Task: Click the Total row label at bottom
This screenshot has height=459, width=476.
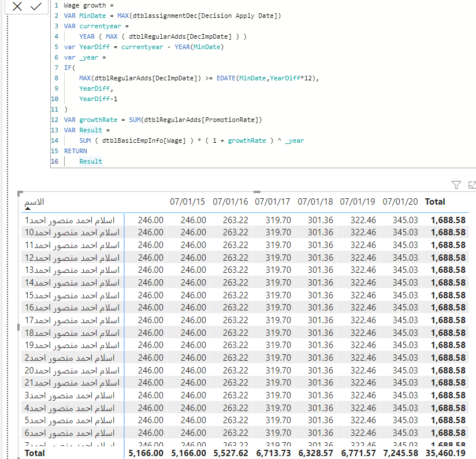Action: click(35, 453)
